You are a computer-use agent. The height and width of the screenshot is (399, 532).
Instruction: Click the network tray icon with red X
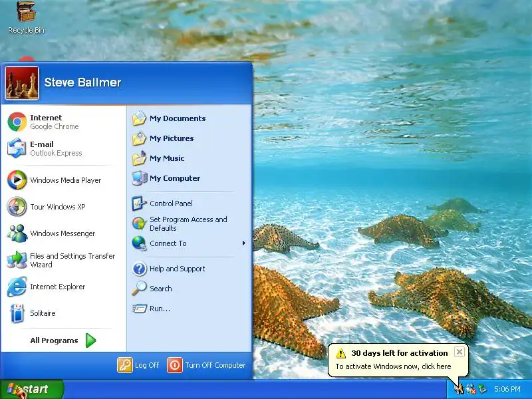(x=471, y=389)
